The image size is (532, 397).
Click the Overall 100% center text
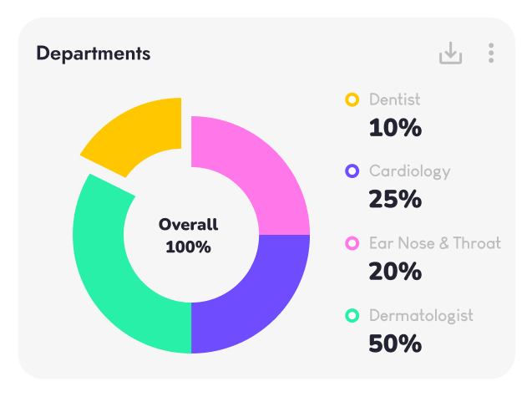(188, 236)
